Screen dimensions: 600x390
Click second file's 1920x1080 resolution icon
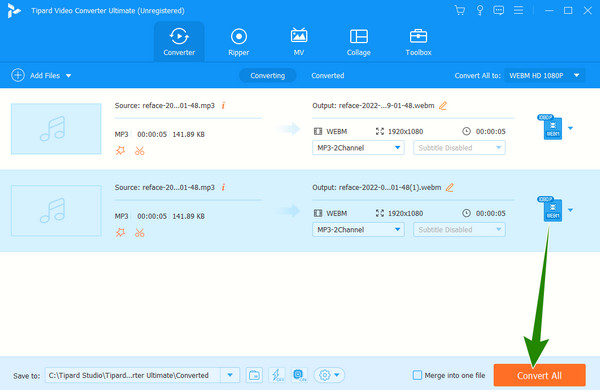[380, 213]
